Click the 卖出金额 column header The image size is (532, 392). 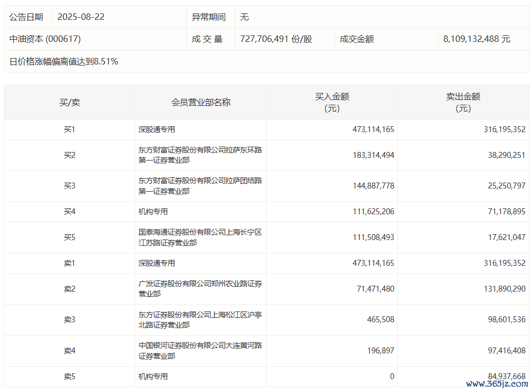(463, 102)
